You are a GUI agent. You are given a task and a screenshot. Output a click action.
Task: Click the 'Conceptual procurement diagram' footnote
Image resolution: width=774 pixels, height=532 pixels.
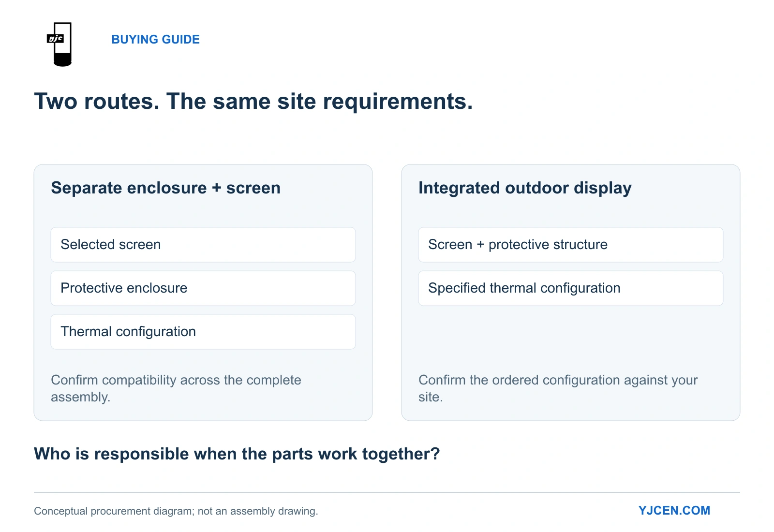(x=176, y=511)
